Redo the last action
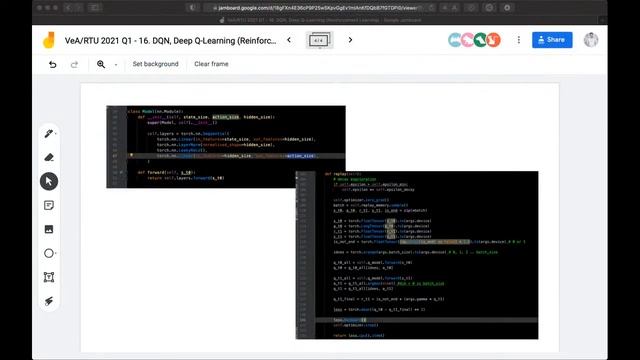Viewport: 640px width, 360px height. (x=74, y=64)
